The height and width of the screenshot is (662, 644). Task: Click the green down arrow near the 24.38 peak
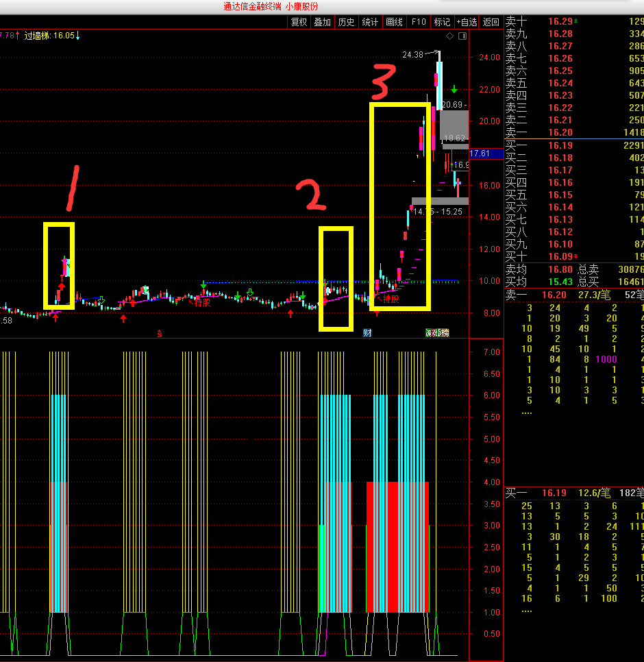pos(454,89)
